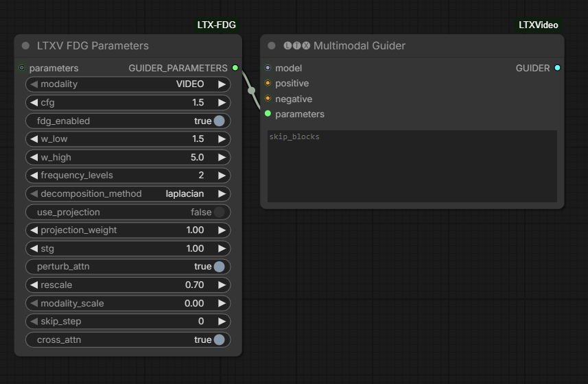Decrease frequency_levels value
This screenshot has width=588, height=384.
tap(34, 176)
